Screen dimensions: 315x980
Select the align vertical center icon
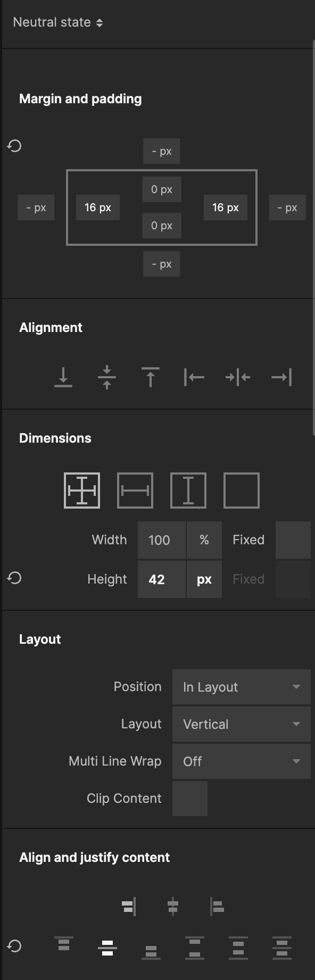(107, 377)
